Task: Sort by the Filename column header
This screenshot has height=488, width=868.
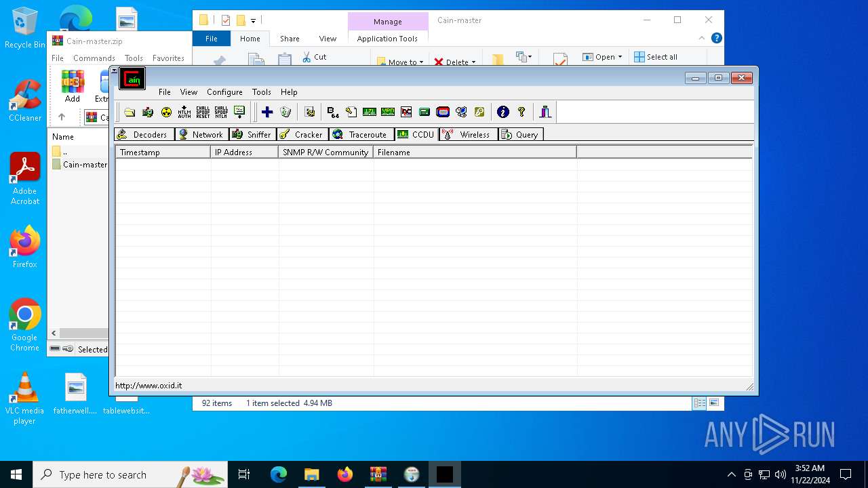Action: click(x=475, y=152)
